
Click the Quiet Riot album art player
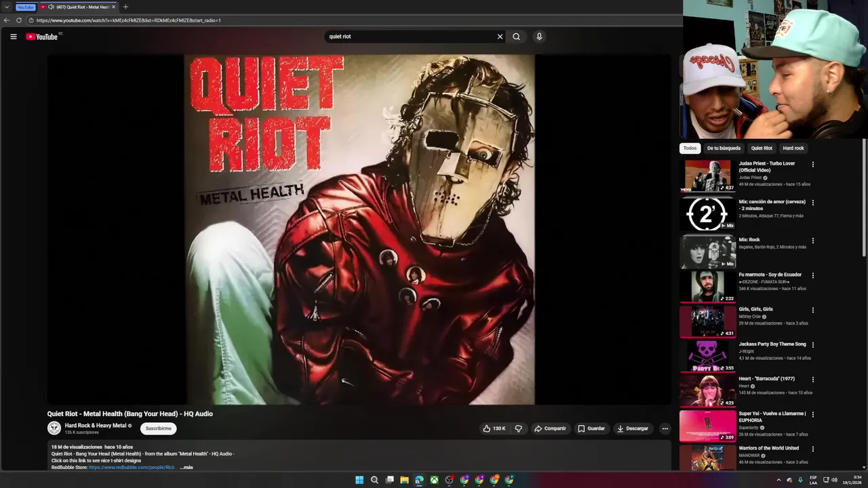click(359, 230)
